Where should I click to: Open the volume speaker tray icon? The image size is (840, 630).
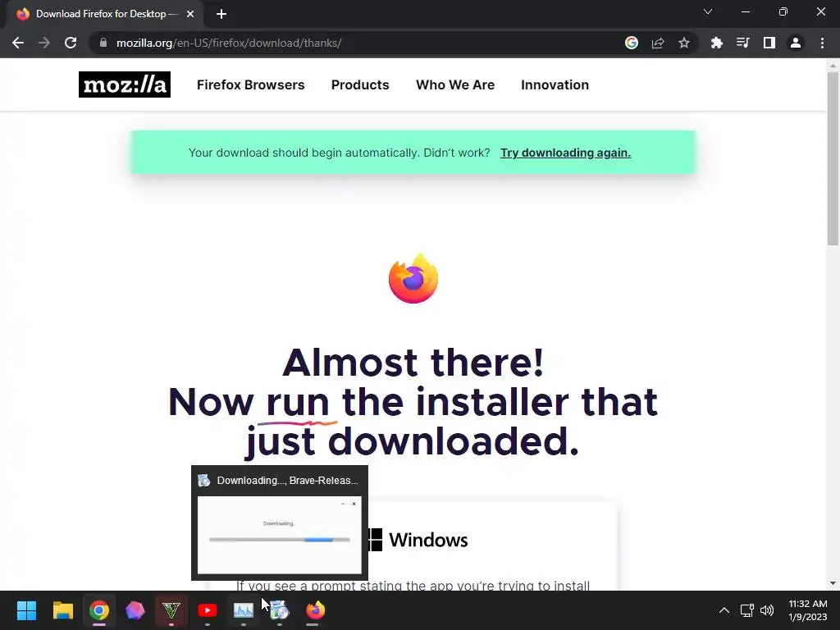[767, 610]
